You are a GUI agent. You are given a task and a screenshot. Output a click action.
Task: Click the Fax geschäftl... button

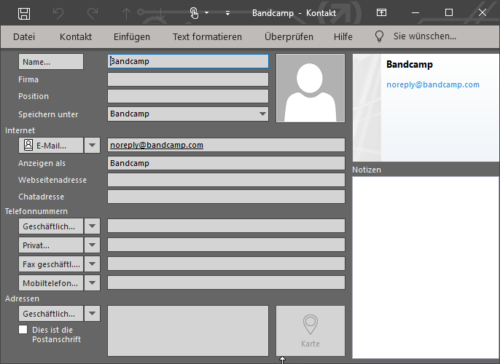(51, 264)
